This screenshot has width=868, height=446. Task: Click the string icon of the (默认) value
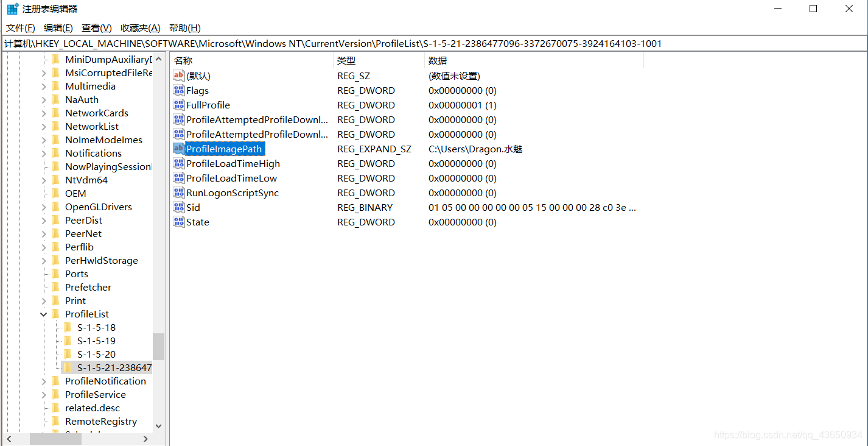tap(179, 76)
